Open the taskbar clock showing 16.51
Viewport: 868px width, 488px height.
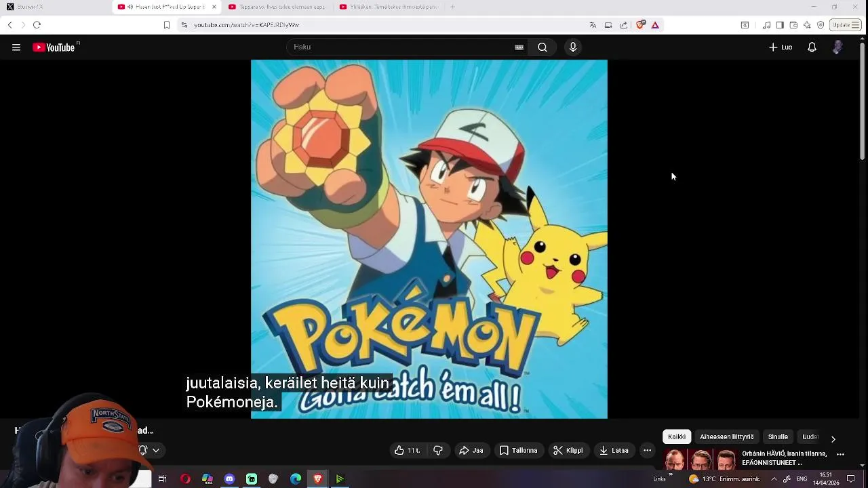pyautogui.click(x=826, y=479)
